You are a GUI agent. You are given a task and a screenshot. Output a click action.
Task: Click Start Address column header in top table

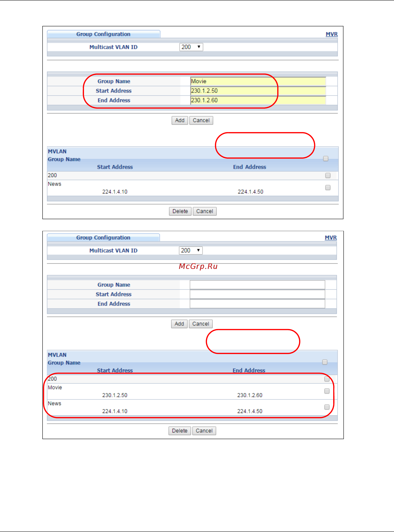coord(115,167)
